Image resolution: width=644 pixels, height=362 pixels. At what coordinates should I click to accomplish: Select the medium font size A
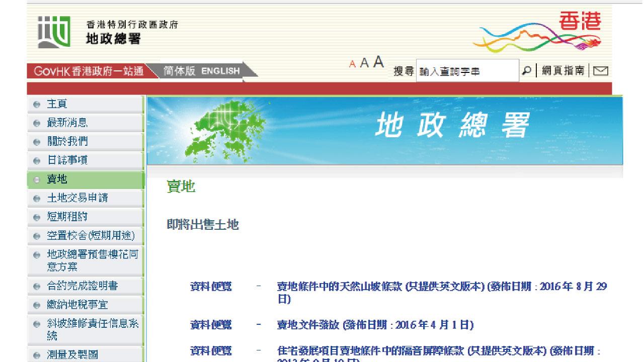365,63
